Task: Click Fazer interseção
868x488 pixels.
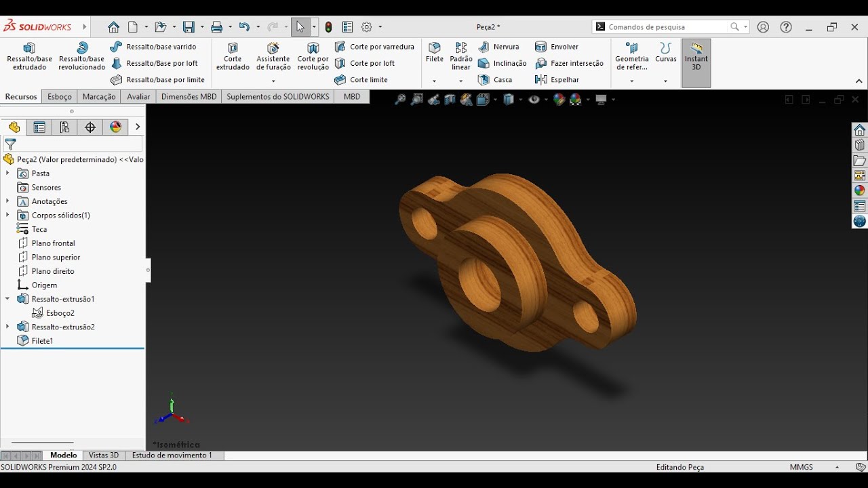Action: (x=569, y=63)
